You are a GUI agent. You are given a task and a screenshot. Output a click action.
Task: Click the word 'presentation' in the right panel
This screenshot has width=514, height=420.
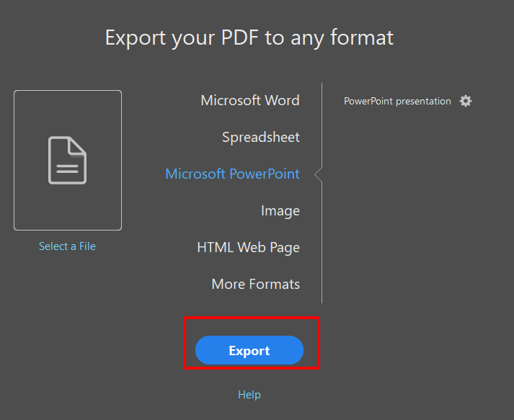(x=422, y=102)
